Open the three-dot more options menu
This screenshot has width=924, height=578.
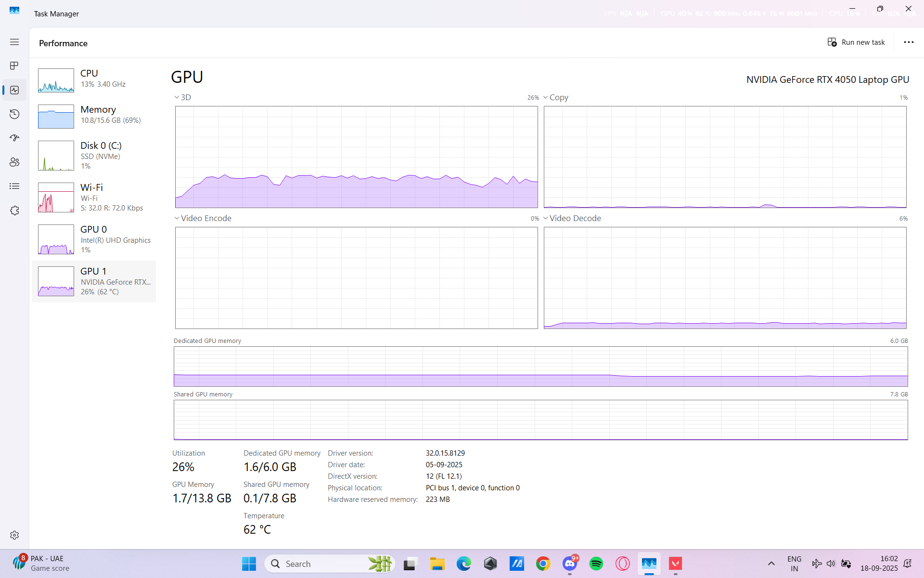point(908,42)
